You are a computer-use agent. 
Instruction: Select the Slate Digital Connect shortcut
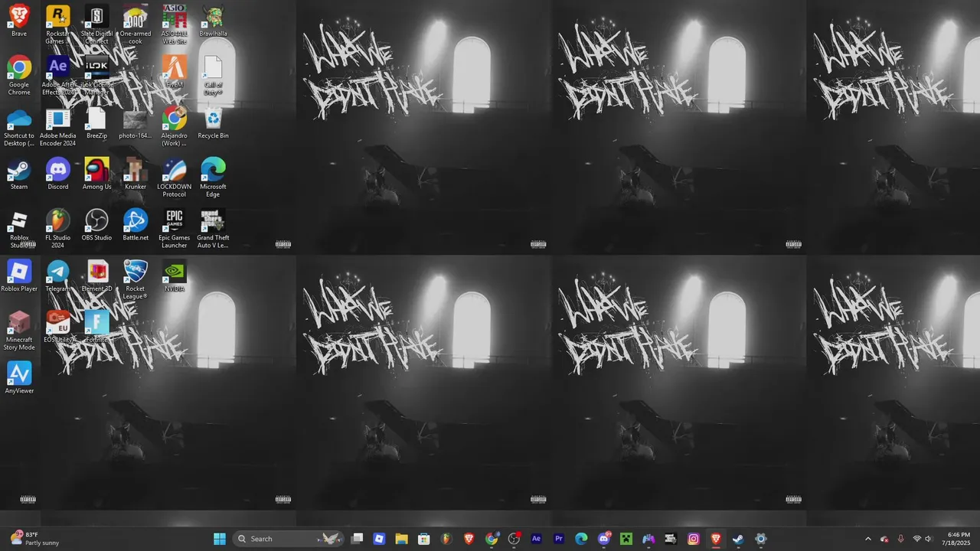[96, 24]
